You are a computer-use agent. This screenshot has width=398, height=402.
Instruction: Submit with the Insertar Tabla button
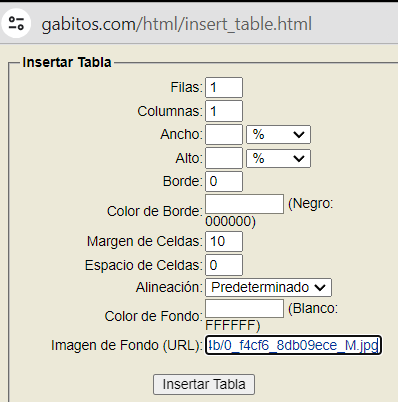point(204,384)
